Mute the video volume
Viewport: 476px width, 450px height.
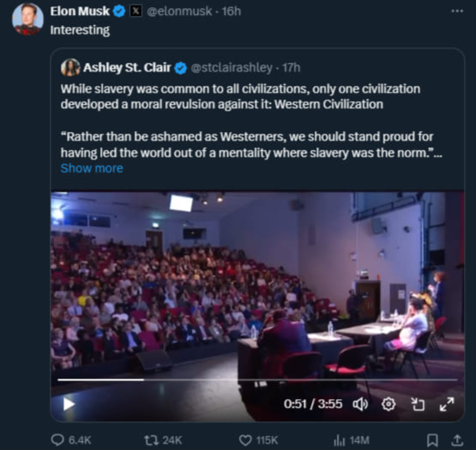[359, 404]
